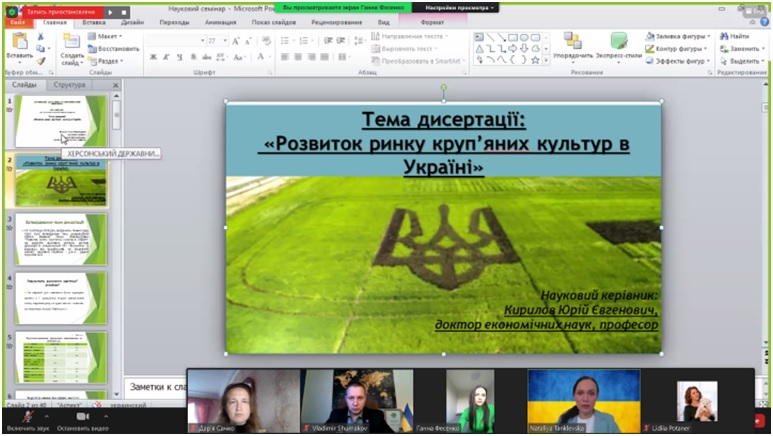Toggle center text alignment
This screenshot has width=773, height=436.
pos(298,57)
